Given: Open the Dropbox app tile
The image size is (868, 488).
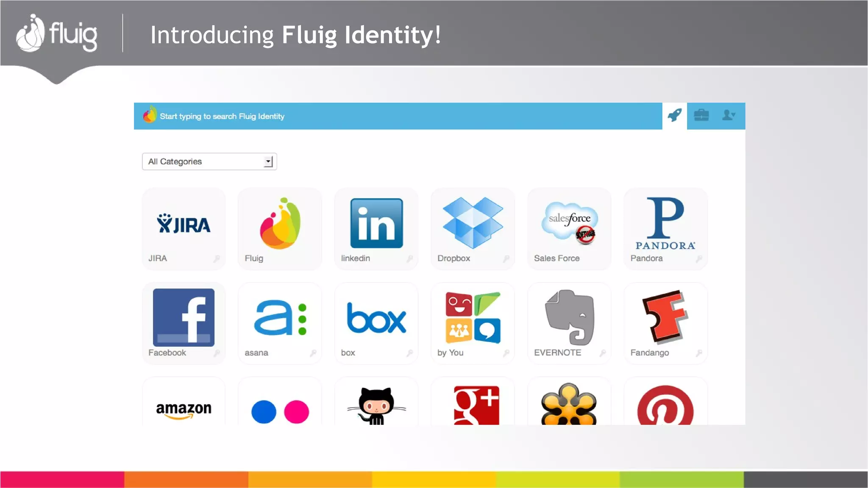Looking at the screenshot, I should [473, 229].
